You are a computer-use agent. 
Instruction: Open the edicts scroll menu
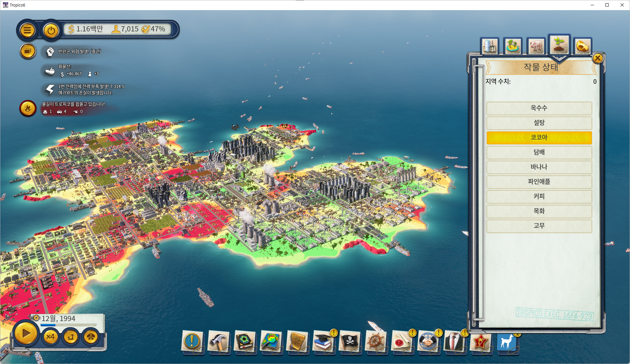pos(297,341)
